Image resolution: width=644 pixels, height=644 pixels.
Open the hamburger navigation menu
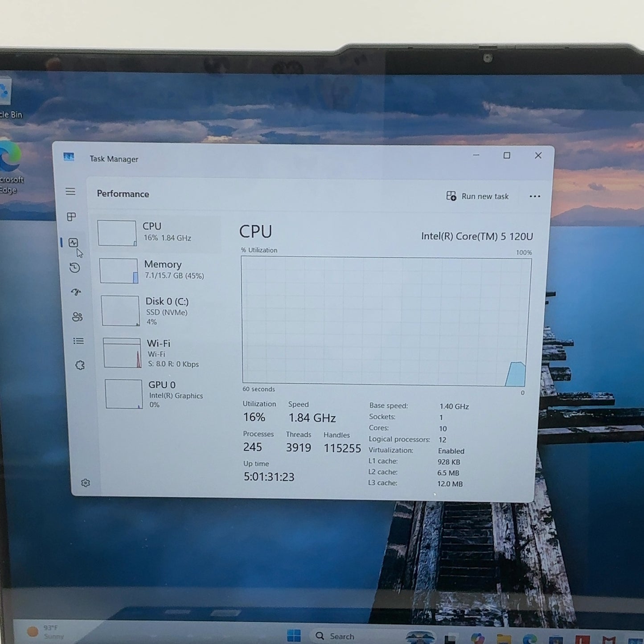[70, 191]
